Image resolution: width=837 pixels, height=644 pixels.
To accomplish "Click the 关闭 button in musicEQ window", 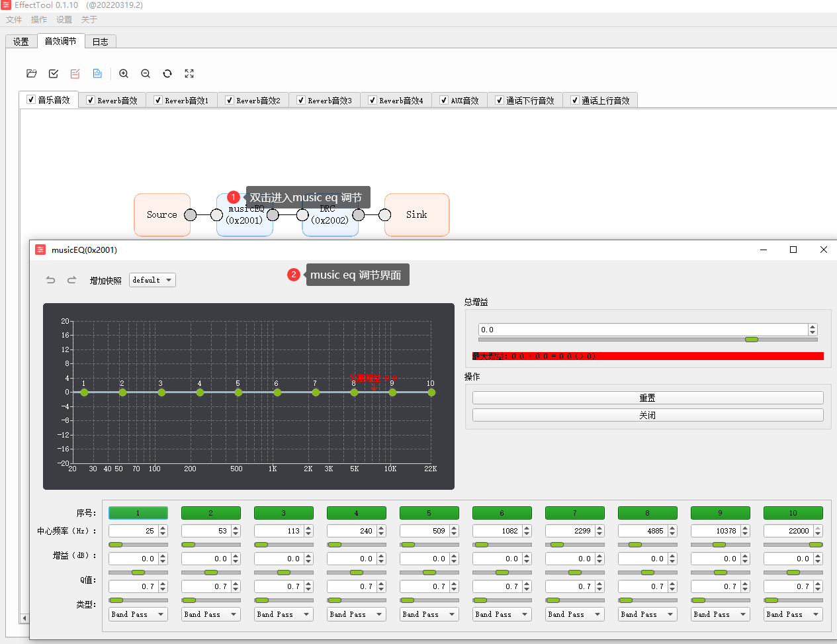I will click(648, 415).
